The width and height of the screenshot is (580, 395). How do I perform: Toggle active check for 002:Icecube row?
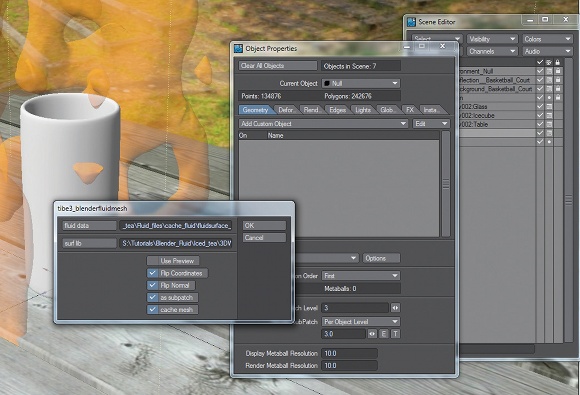tap(540, 115)
